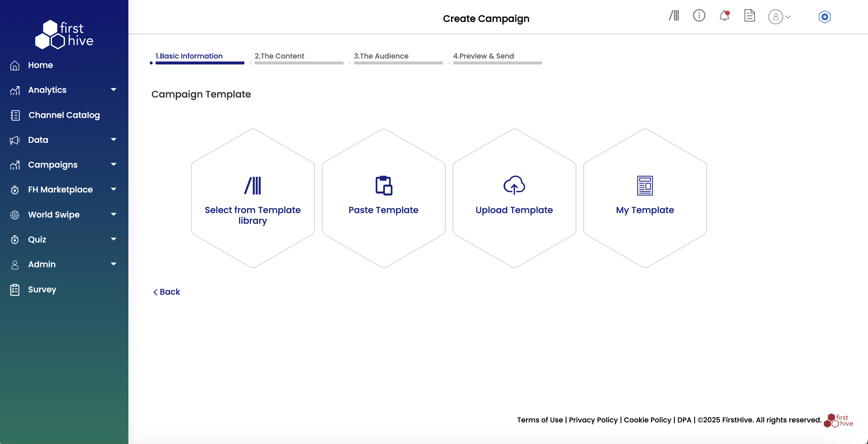Click the Basic Information progress bar
868x444 pixels.
200,63
